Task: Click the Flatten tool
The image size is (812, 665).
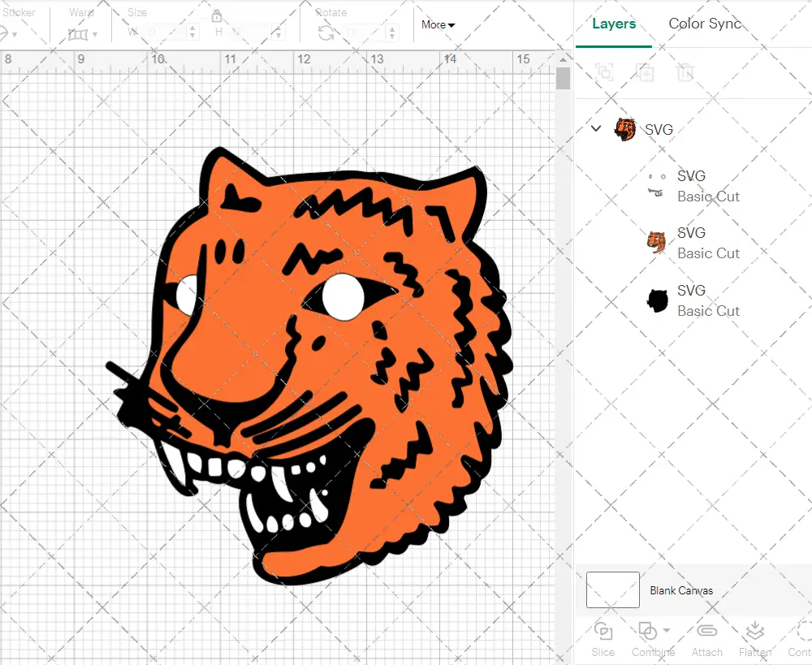Action: coord(755,640)
